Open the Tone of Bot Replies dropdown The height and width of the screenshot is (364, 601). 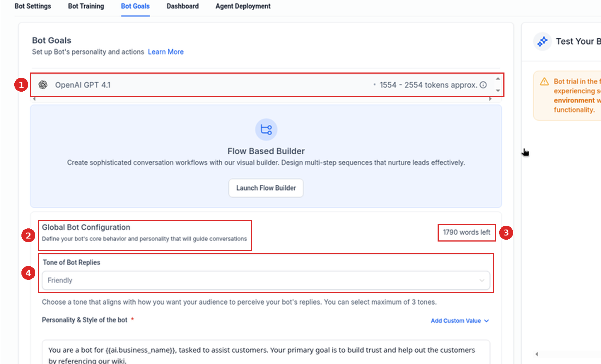(266, 280)
